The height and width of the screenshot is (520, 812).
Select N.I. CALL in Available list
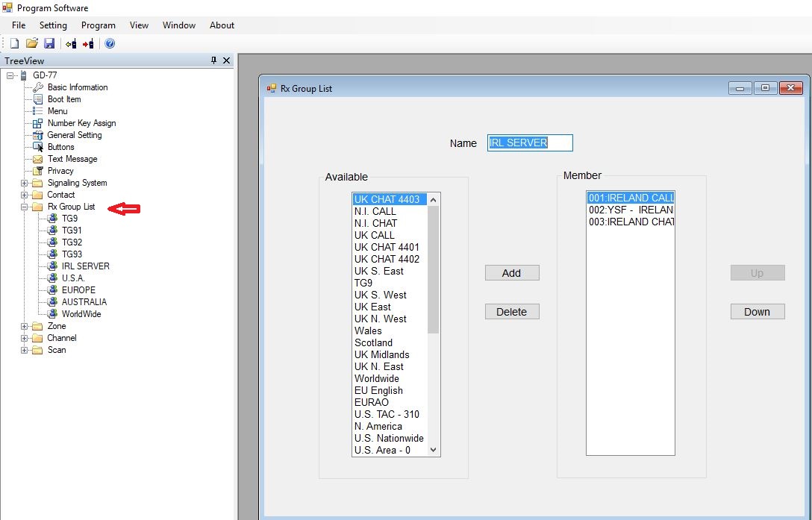[390, 211]
